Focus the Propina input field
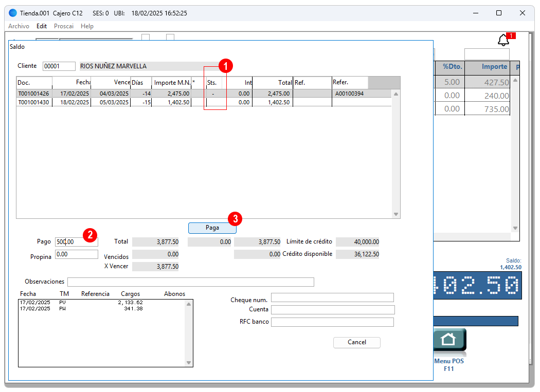Viewport: 540px width, 392px height. tap(77, 254)
